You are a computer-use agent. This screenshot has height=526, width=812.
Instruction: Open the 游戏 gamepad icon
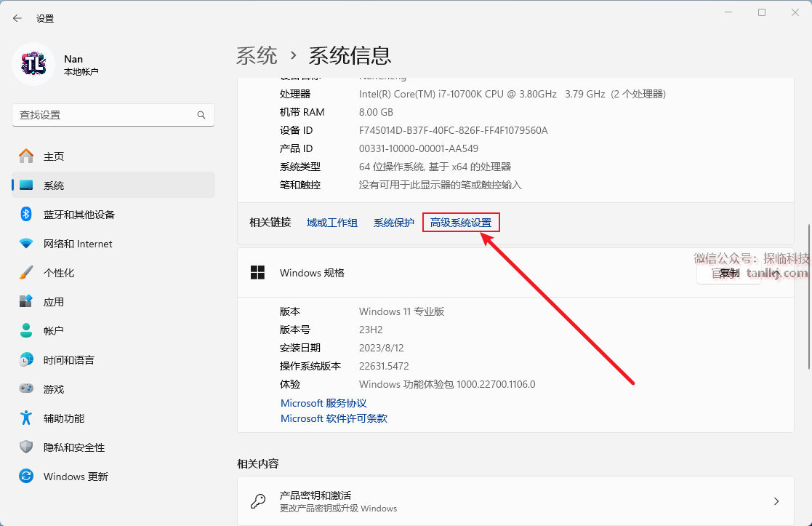(x=26, y=388)
